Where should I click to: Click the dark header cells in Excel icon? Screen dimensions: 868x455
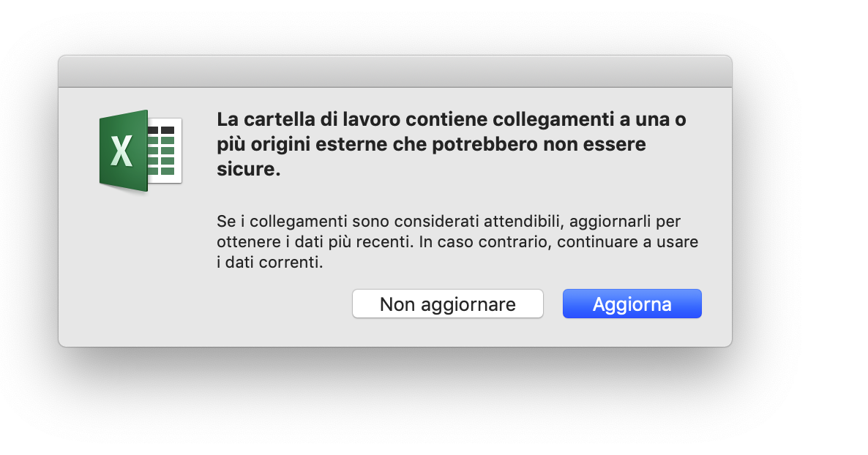161,130
